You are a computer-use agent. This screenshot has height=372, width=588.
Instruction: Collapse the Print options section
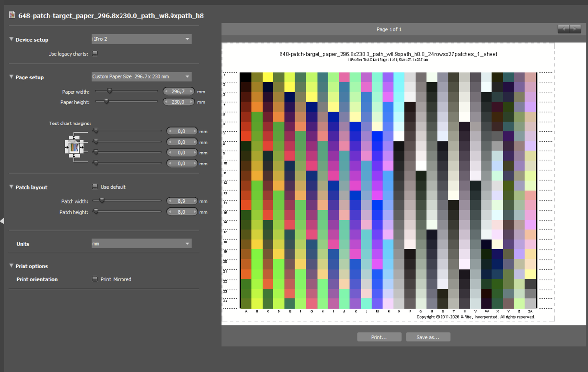click(12, 266)
